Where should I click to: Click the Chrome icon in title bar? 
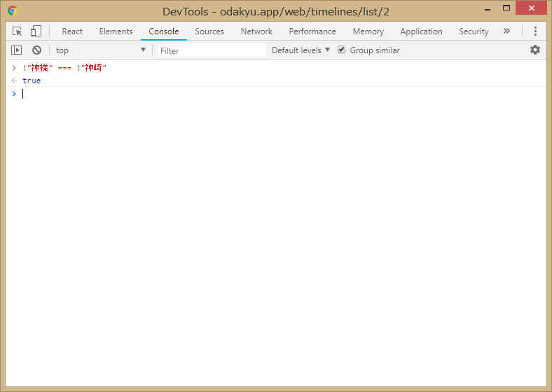click(13, 10)
